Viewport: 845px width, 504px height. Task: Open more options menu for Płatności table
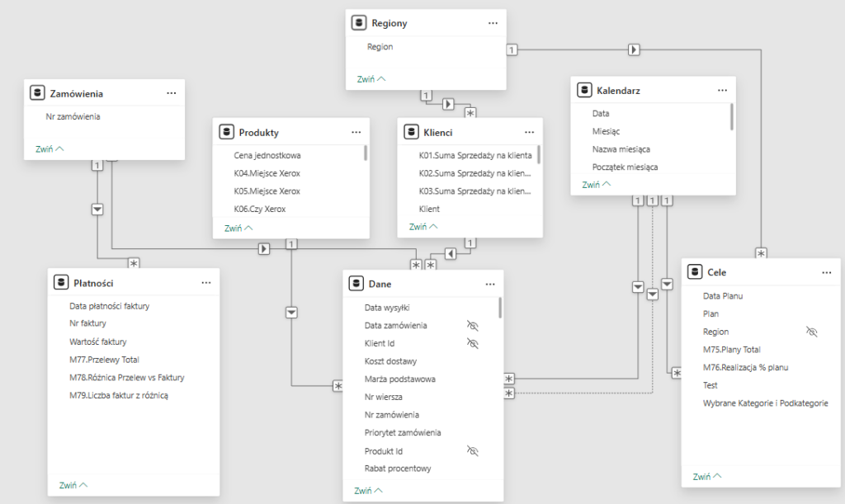click(x=206, y=282)
